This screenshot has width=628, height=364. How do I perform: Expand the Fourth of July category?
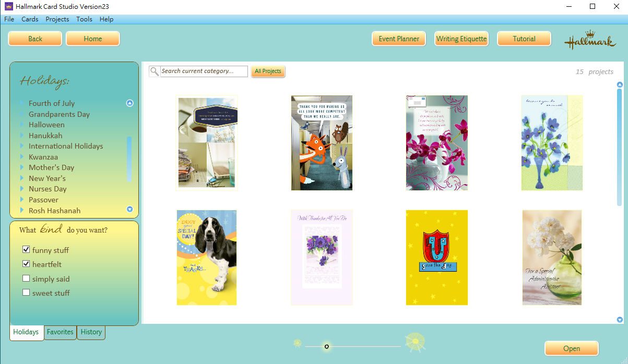coord(22,103)
